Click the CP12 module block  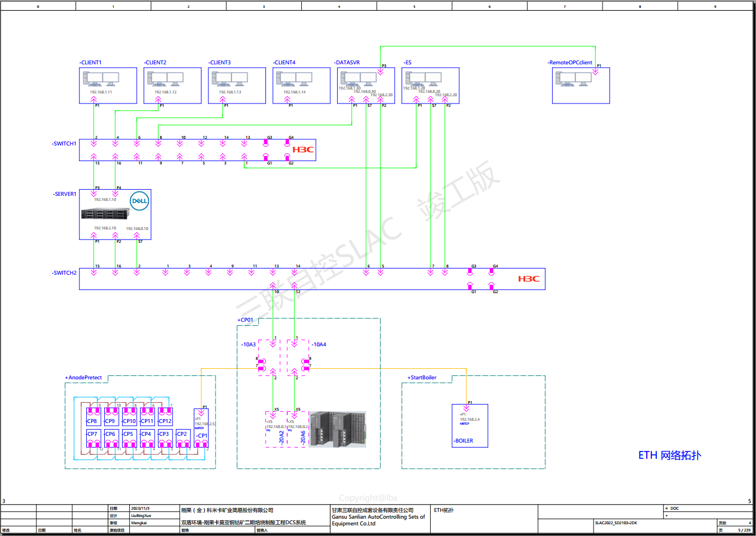[x=165, y=417]
